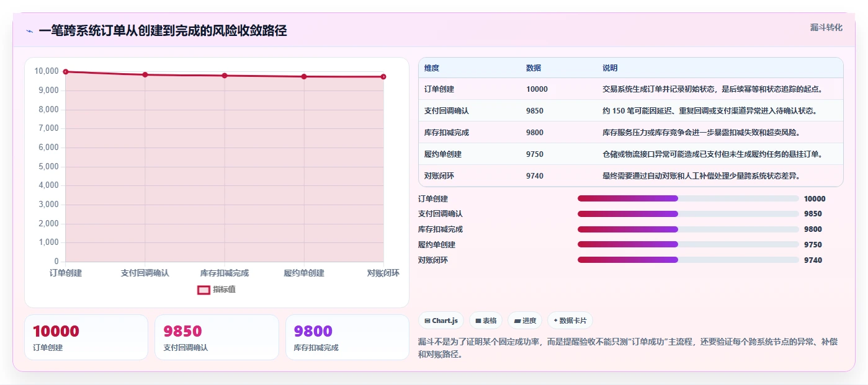The height and width of the screenshot is (385, 868).
Task: Click the page title 一笔跨系统订单
Action: pos(163,31)
